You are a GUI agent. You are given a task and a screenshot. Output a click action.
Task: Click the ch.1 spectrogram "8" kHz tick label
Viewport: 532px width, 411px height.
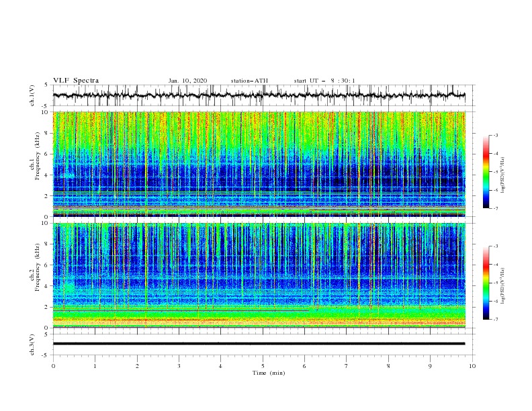pyautogui.click(x=47, y=133)
